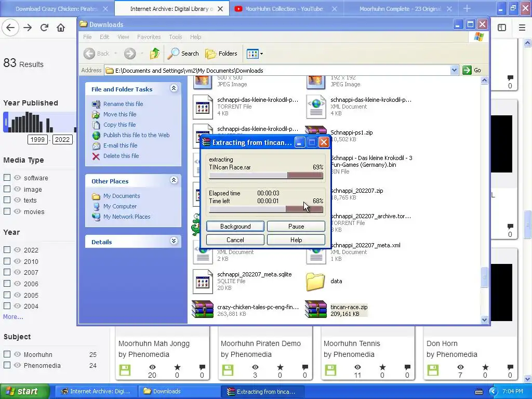Select the schnappi_202207_meta.sqlite file icon
The width and height of the screenshot is (532, 399).
tap(203, 281)
